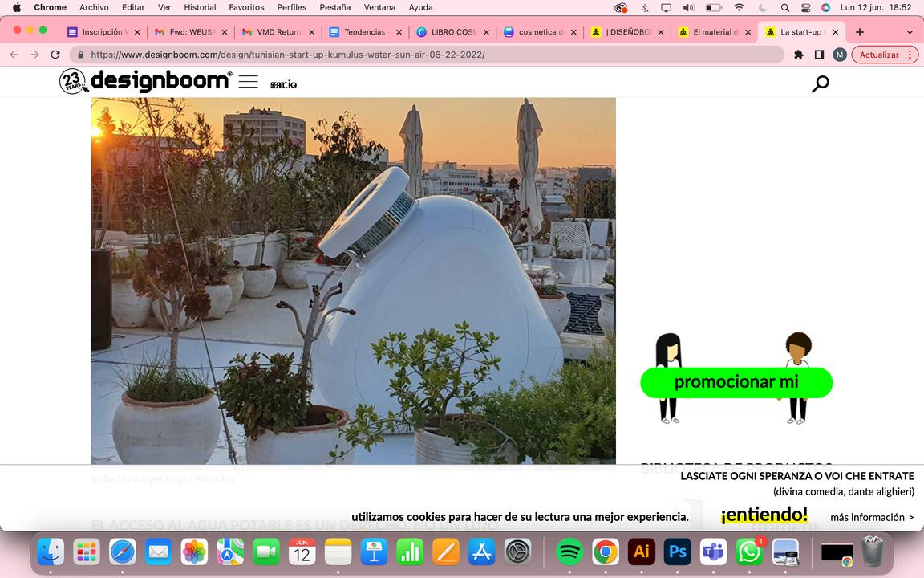Open Bluetooth menu bar icon
The image size is (924, 578).
click(645, 8)
